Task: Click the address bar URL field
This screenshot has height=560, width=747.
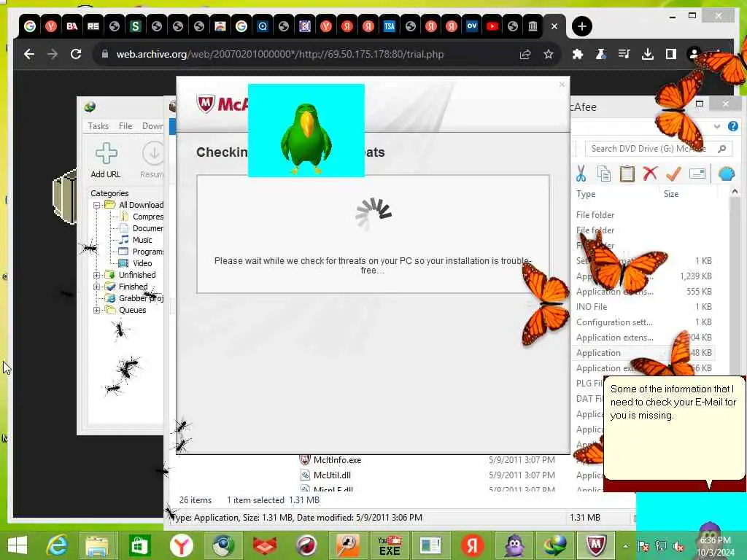Action: coord(279,54)
